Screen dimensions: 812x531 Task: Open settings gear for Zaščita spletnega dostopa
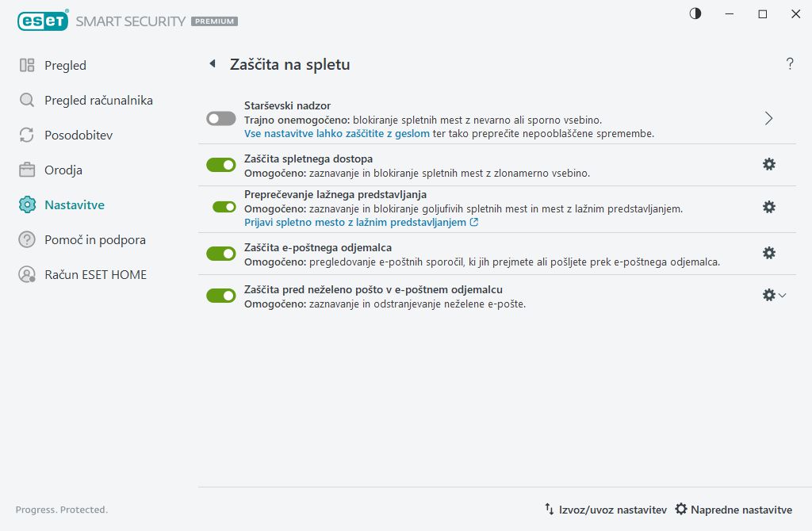tap(768, 164)
